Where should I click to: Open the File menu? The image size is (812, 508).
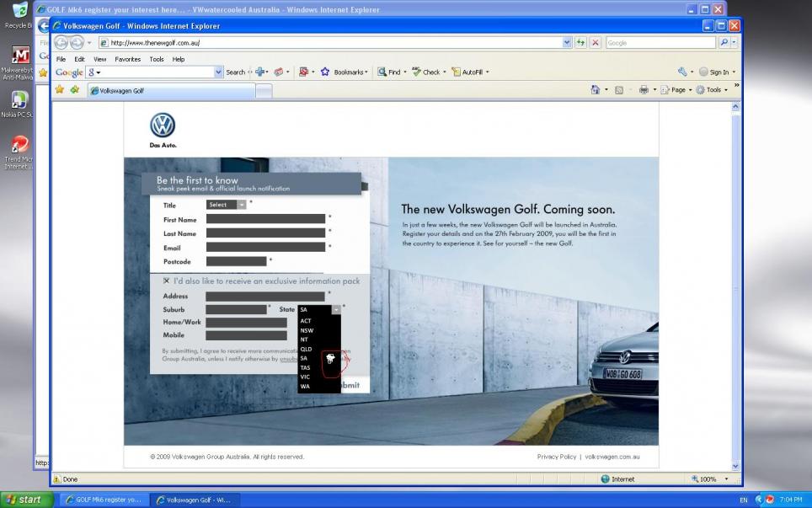(61, 59)
